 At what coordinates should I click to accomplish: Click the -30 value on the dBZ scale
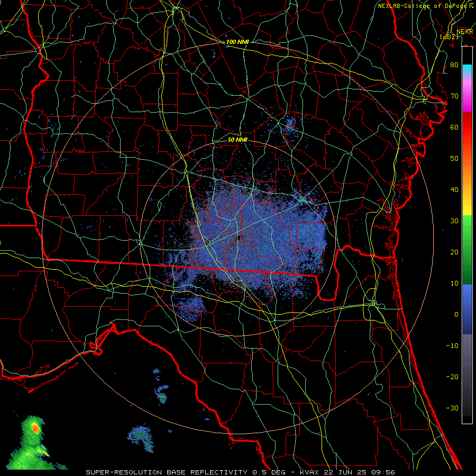coord(452,408)
